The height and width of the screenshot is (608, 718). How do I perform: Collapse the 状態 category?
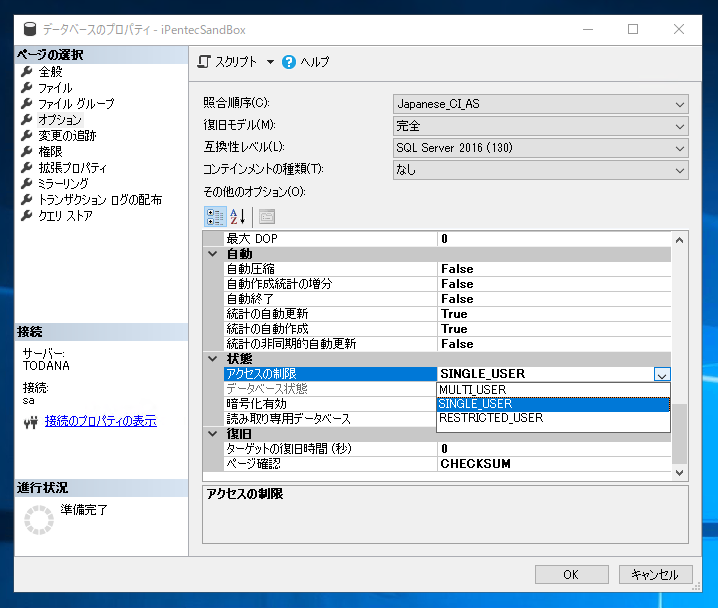coord(213,358)
